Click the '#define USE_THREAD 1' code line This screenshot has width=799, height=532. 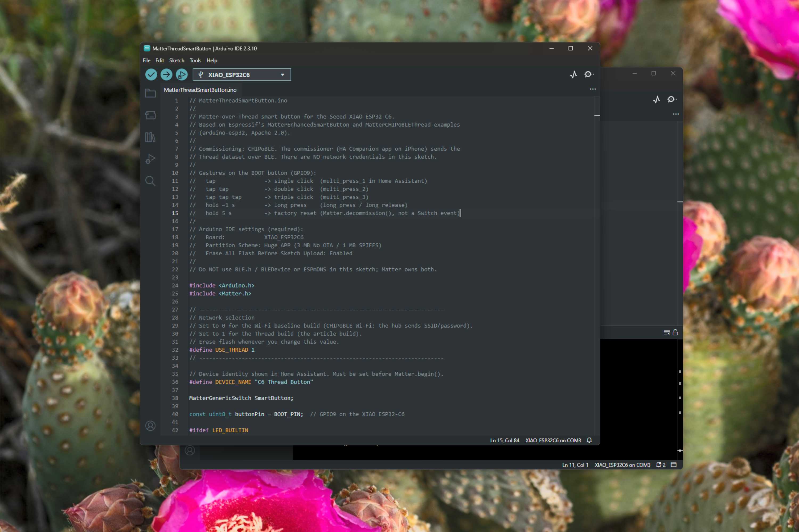222,350
